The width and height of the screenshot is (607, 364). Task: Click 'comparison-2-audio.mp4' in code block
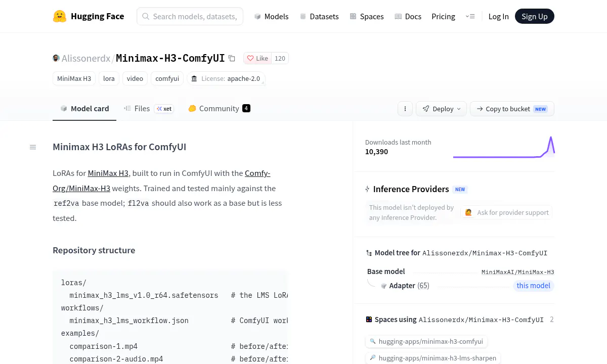(x=116, y=359)
